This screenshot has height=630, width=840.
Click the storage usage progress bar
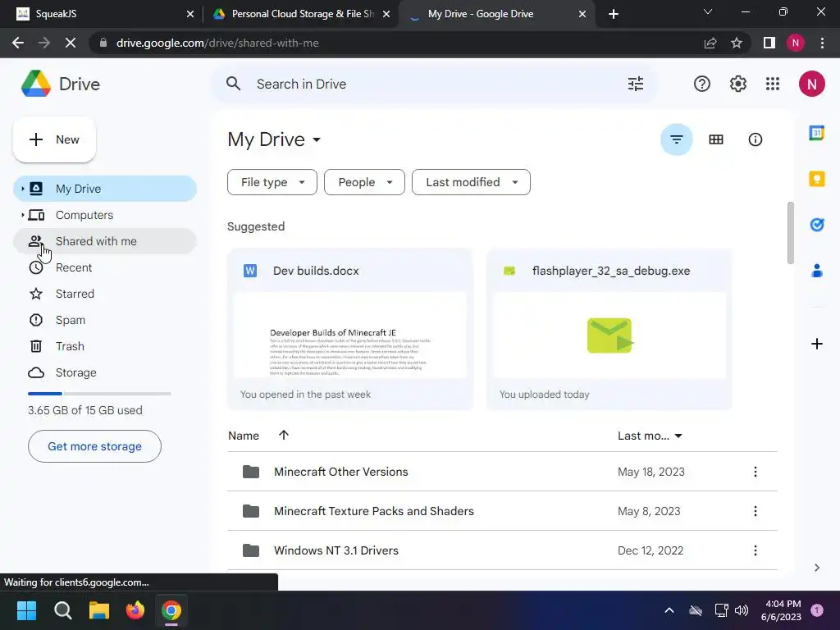click(x=99, y=394)
